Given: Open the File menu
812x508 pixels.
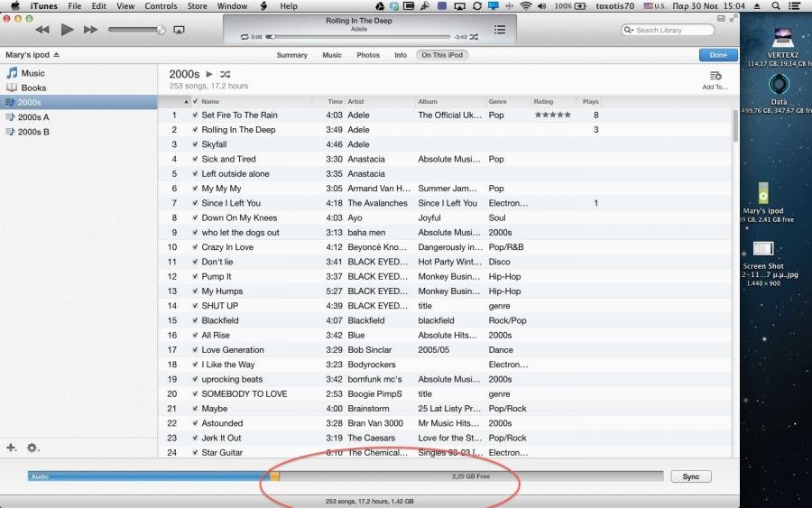Looking at the screenshot, I should click(75, 6).
